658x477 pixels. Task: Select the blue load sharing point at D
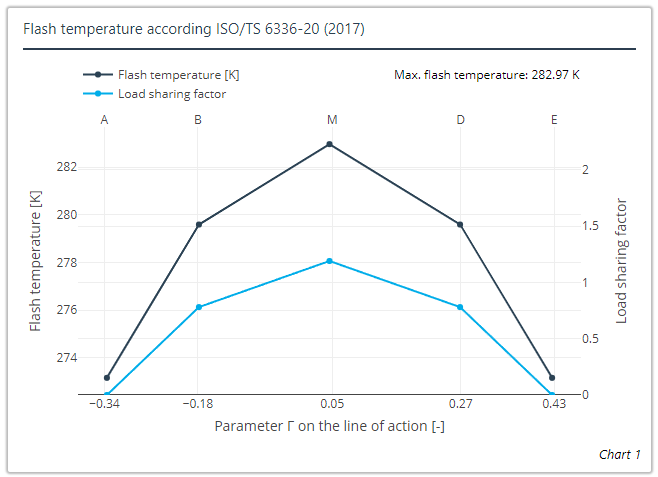[460, 307]
